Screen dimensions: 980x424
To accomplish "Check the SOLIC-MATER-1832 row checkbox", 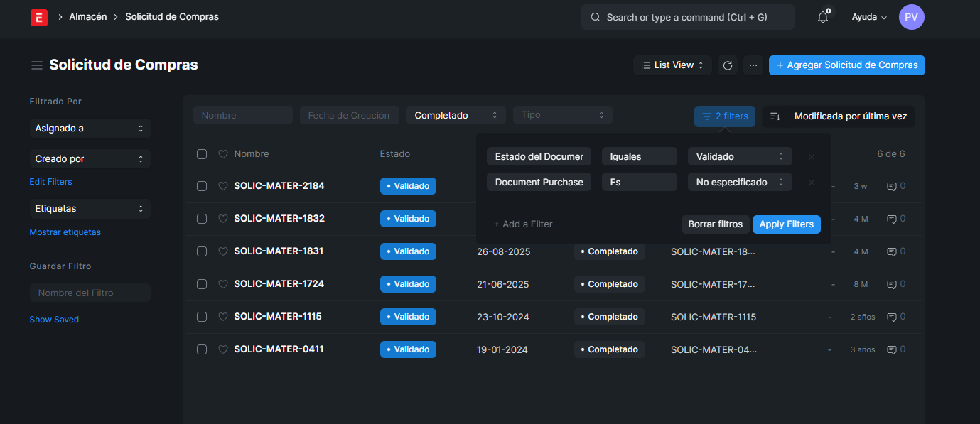I will pyautogui.click(x=202, y=219).
